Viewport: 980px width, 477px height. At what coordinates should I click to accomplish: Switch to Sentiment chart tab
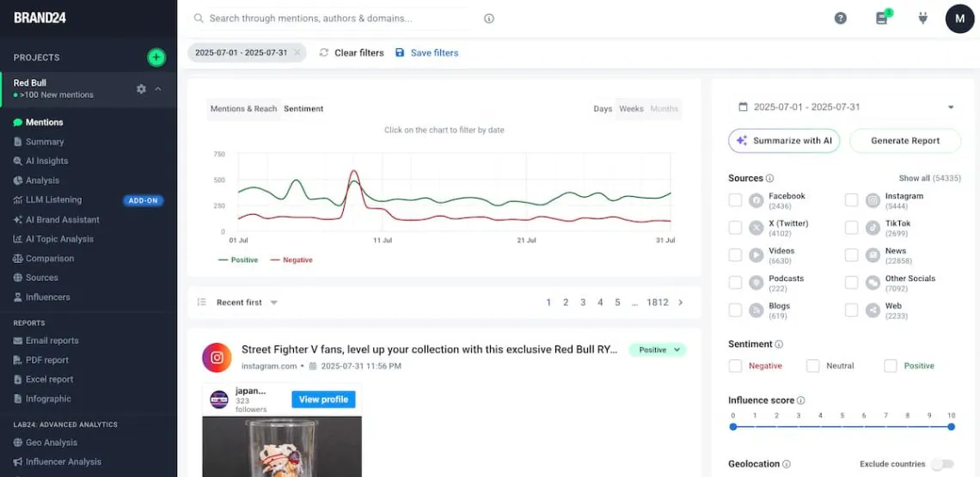[x=303, y=109]
